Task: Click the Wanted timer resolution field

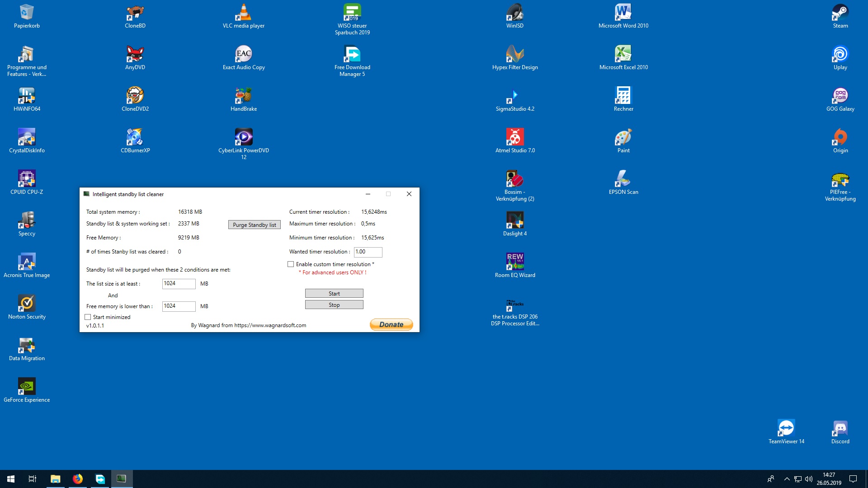Action: tap(368, 252)
